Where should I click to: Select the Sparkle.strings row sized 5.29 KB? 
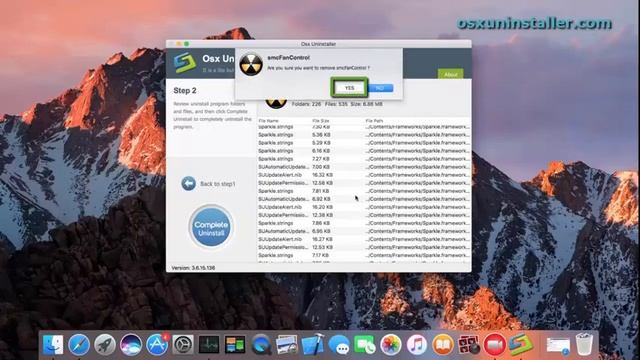point(364,143)
